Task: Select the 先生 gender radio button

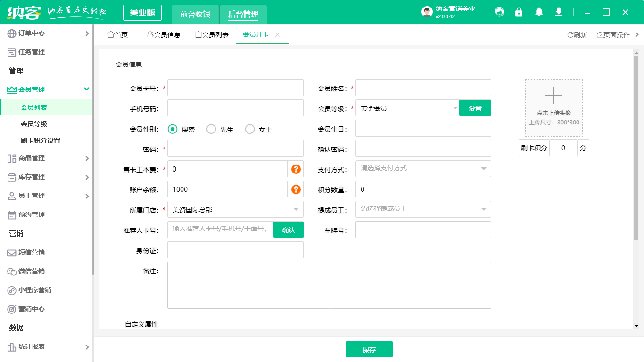Action: pos(211,129)
